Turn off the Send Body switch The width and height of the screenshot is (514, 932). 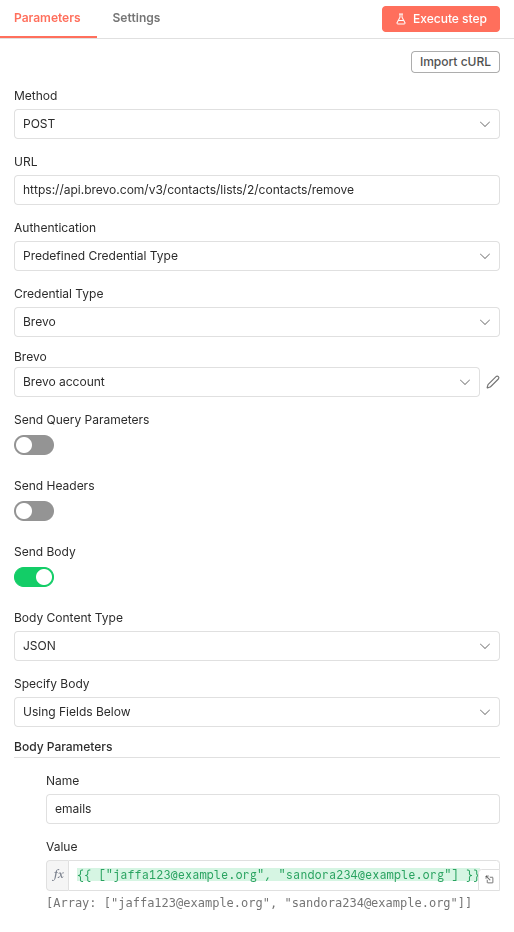click(x=34, y=577)
